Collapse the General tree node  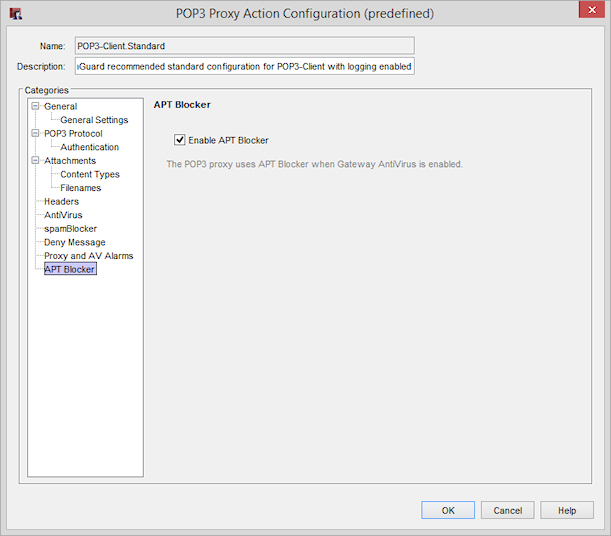coord(35,106)
